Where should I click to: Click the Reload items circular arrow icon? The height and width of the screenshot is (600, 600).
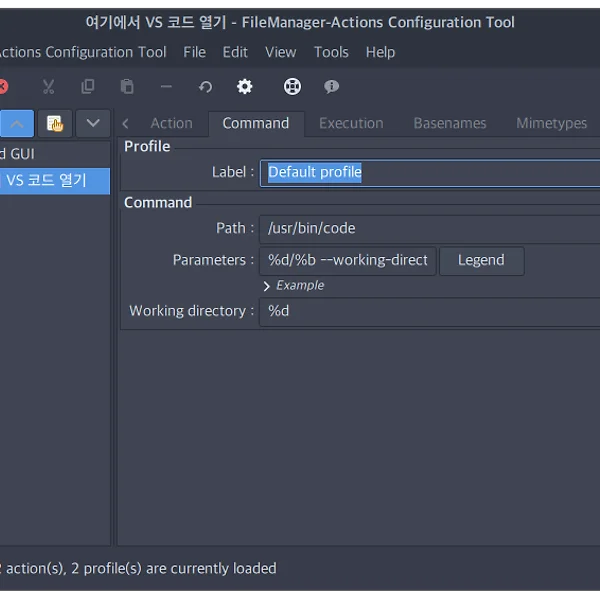205,87
